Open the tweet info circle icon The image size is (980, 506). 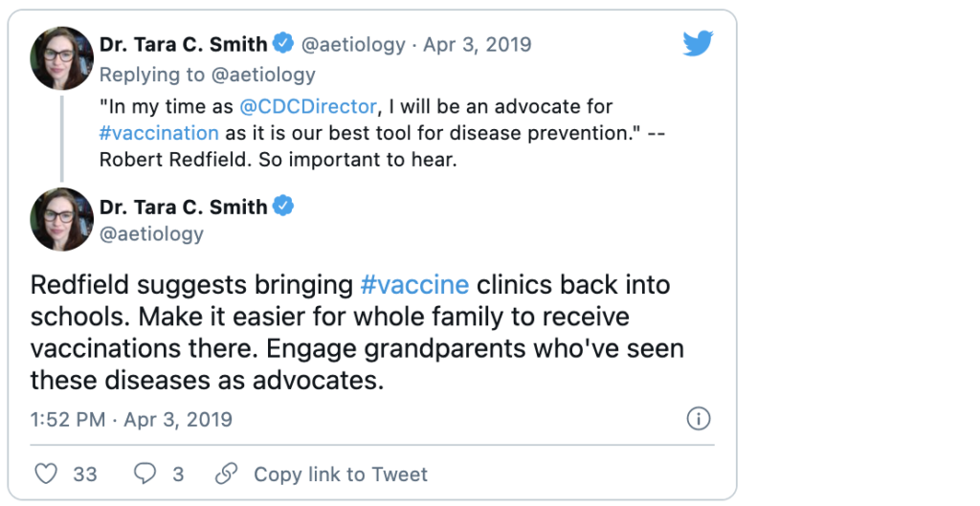700,419
